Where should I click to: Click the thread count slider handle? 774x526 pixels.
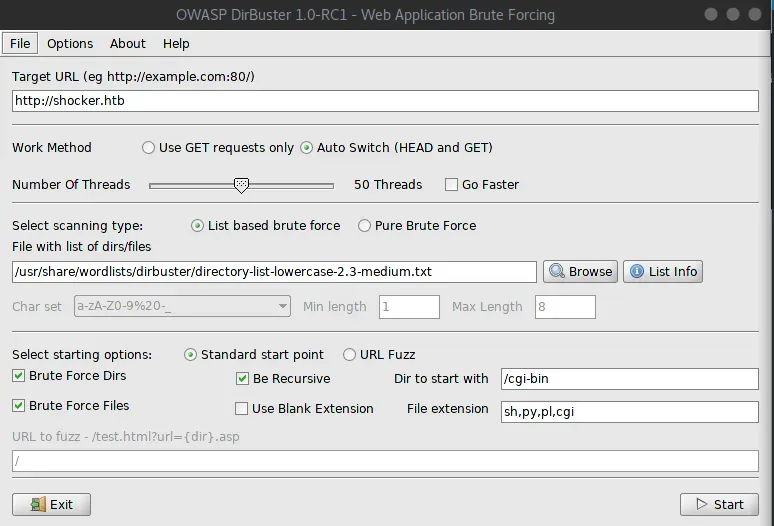click(241, 184)
